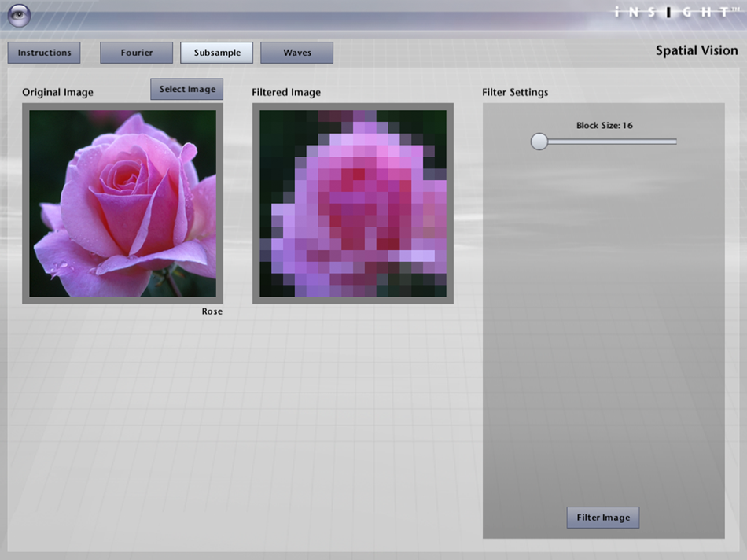Click the Block Size slider track

click(x=604, y=142)
